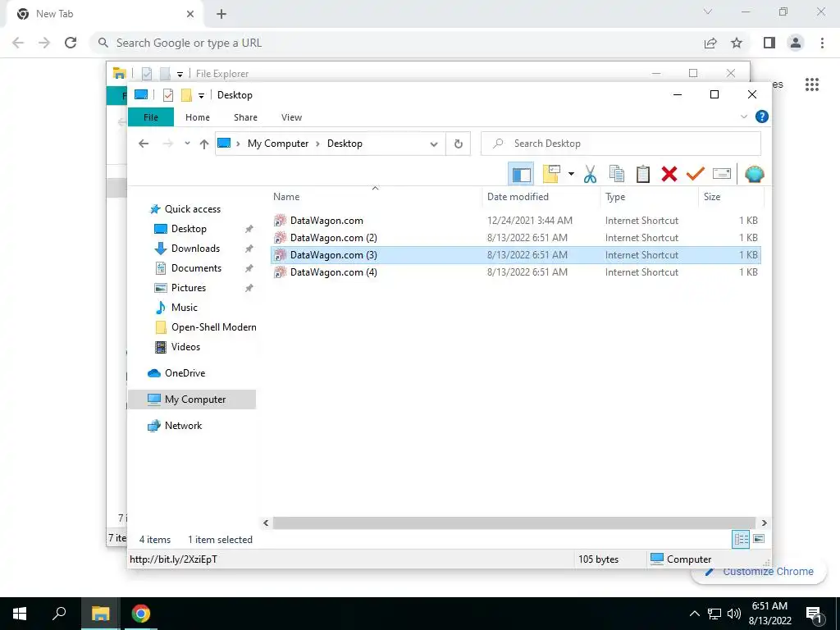Screen dimensions: 840x630
Task: Click the Back navigation arrow in Desktop window
Action: pos(144,144)
